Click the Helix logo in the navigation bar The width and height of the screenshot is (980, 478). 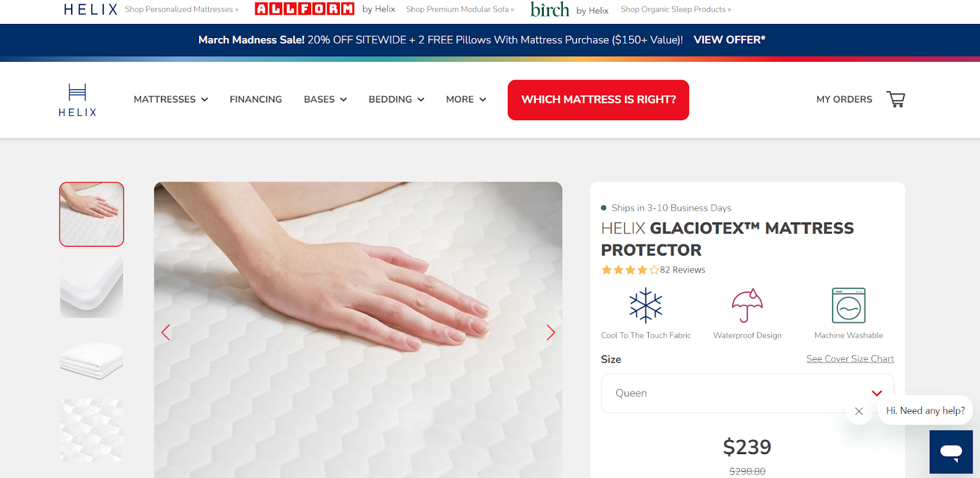point(78,100)
